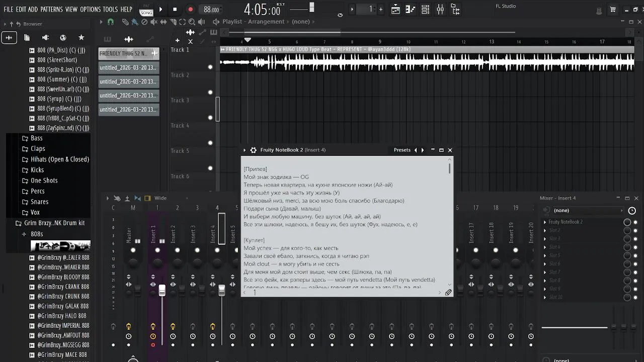The width and height of the screenshot is (644, 362).
Task: Choose the Select tool in Playlist toolbar
Action: point(183,22)
